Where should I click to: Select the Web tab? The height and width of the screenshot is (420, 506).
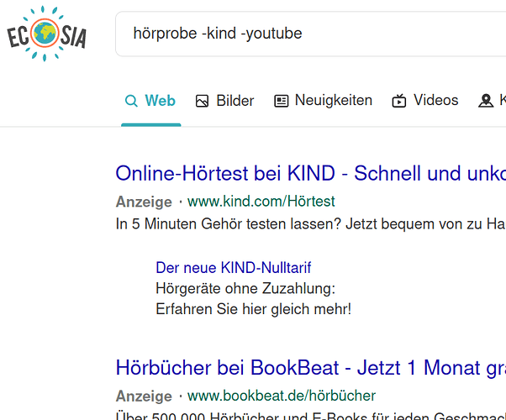[x=150, y=101]
